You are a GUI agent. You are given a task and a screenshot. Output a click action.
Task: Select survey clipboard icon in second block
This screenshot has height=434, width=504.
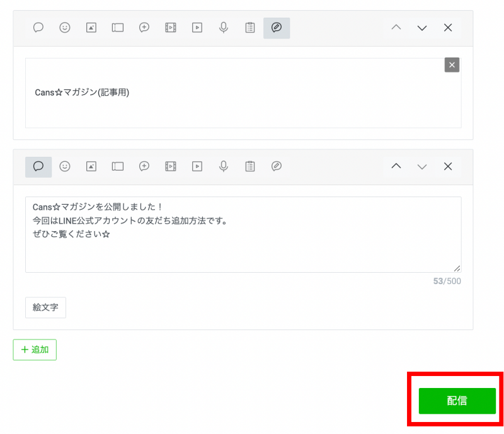(250, 166)
